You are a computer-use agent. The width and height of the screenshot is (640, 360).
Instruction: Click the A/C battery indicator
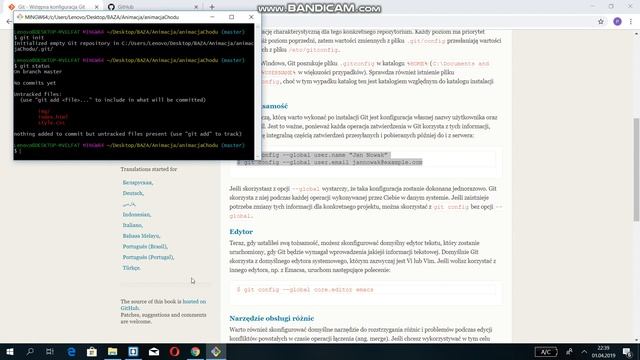point(546,351)
